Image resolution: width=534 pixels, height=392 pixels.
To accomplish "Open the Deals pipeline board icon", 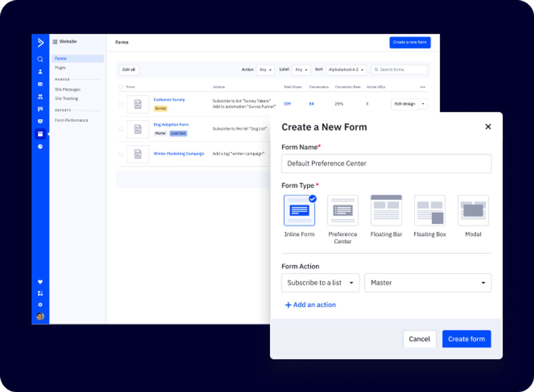I will coord(40,109).
